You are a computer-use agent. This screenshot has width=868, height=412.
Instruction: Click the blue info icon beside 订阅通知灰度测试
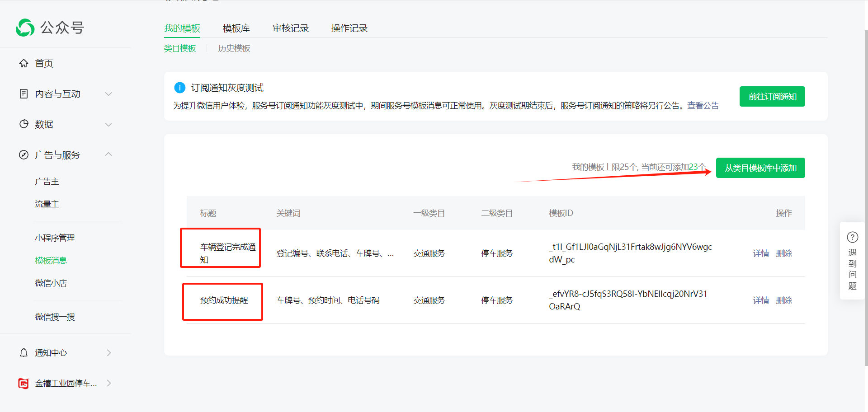[x=179, y=88]
